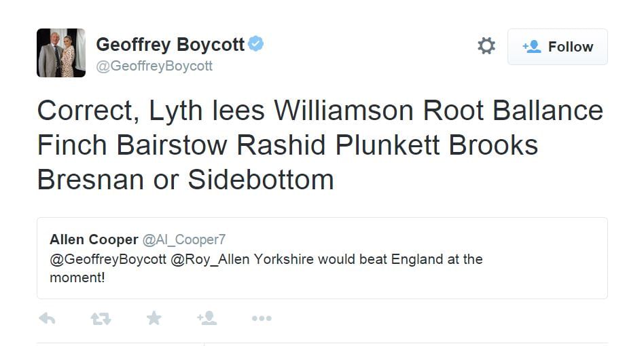The image size is (644, 346).
Task: Click the blue verified badge
Action: point(256,45)
